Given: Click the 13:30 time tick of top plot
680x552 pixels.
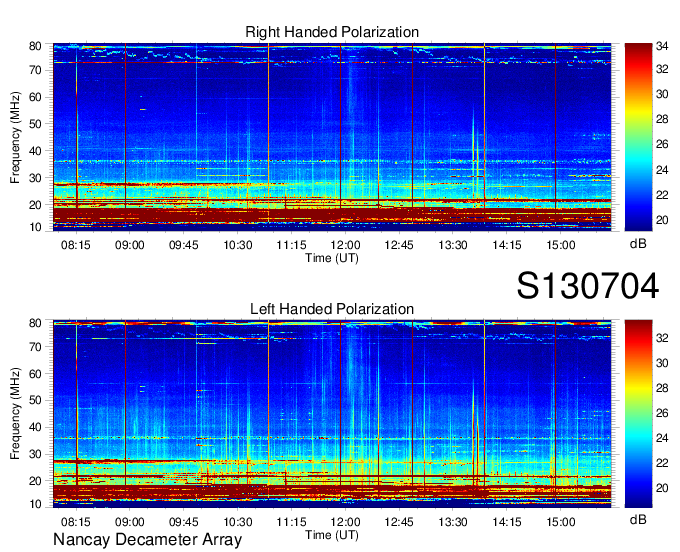Looking at the screenshot, I should point(453,245).
